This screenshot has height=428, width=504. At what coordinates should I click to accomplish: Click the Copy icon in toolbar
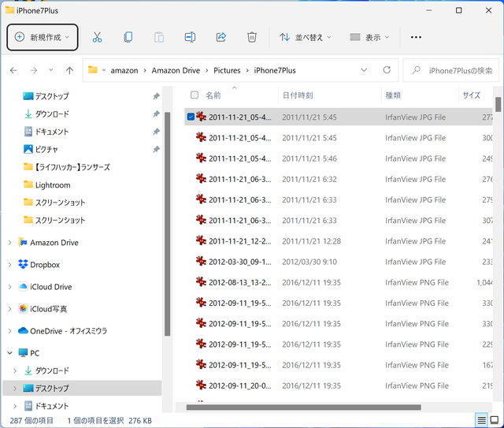click(x=128, y=37)
